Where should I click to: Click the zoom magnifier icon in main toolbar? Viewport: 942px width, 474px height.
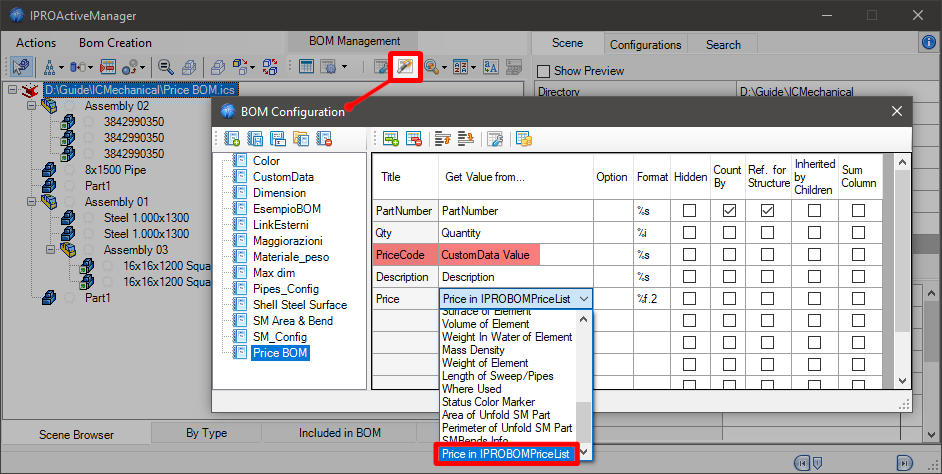[x=164, y=67]
